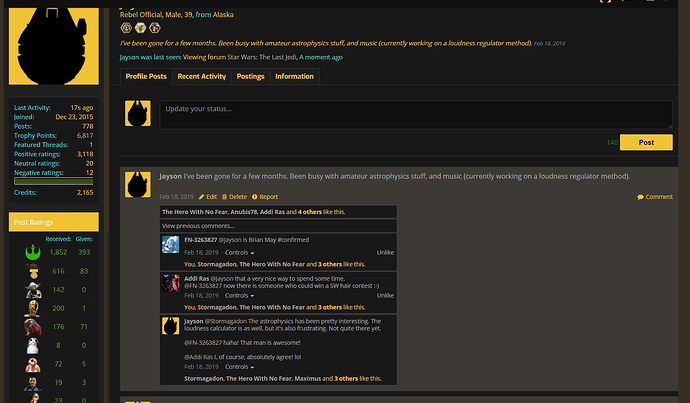The image size is (690, 403).
Task: Open the Postings tab
Action: (250, 77)
